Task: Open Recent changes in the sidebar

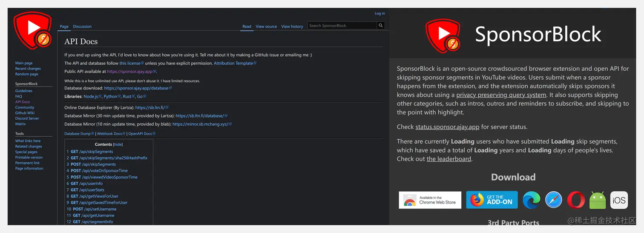Action: [28, 69]
